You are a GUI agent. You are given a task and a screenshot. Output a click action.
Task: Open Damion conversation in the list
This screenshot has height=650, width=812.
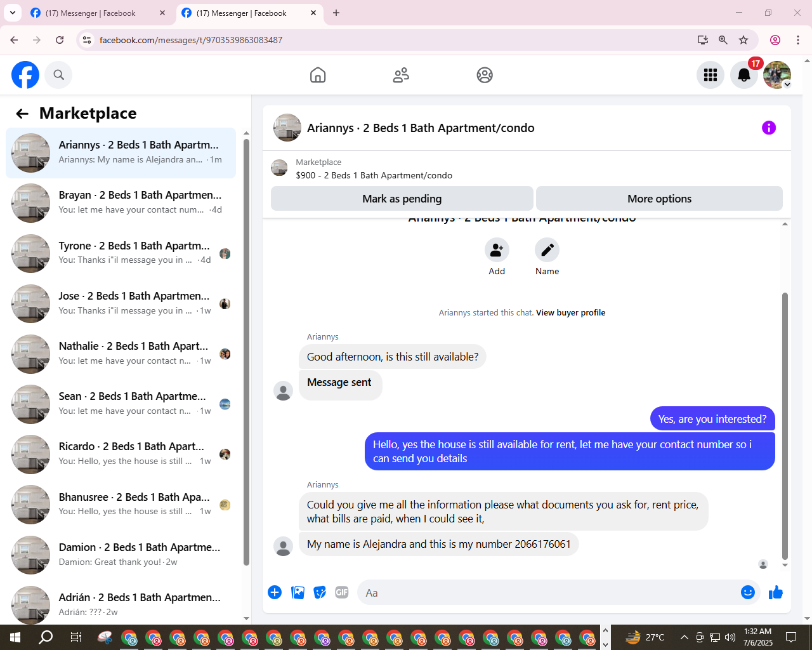pyautogui.click(x=121, y=555)
